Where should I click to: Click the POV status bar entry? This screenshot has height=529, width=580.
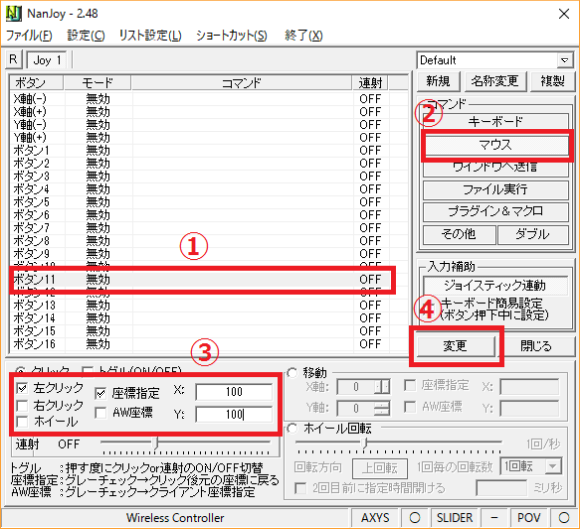click(529, 518)
